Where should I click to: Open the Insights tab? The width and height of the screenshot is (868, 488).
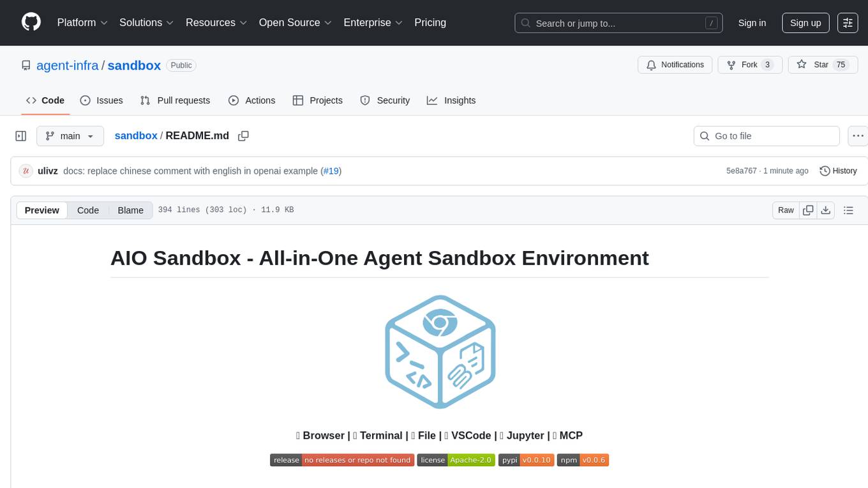pyautogui.click(x=451, y=100)
